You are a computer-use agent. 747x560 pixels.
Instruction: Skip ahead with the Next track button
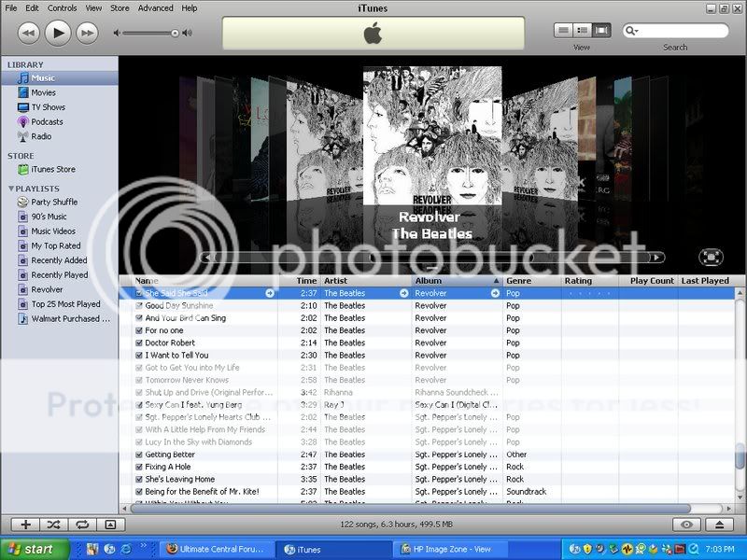pyautogui.click(x=87, y=33)
